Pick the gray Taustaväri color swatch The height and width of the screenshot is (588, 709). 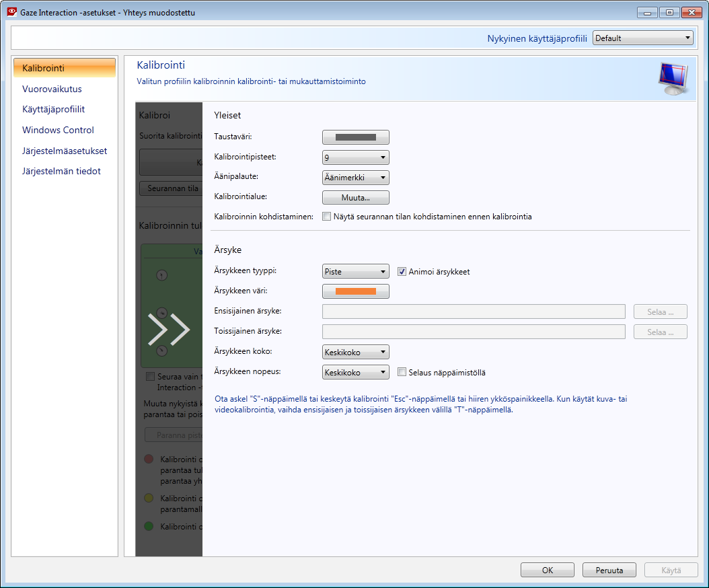point(355,137)
